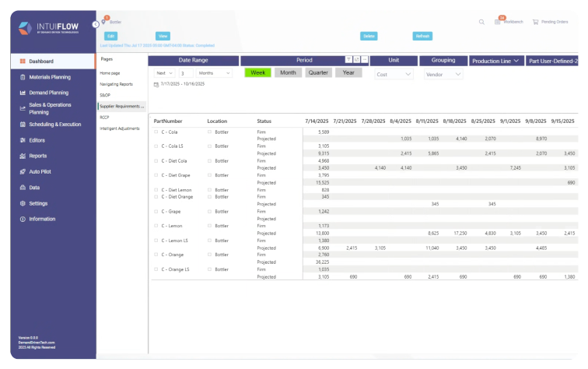Open the more options icon on Period header
Image resolution: width=588 pixels, height=369 pixels.
coord(364,59)
